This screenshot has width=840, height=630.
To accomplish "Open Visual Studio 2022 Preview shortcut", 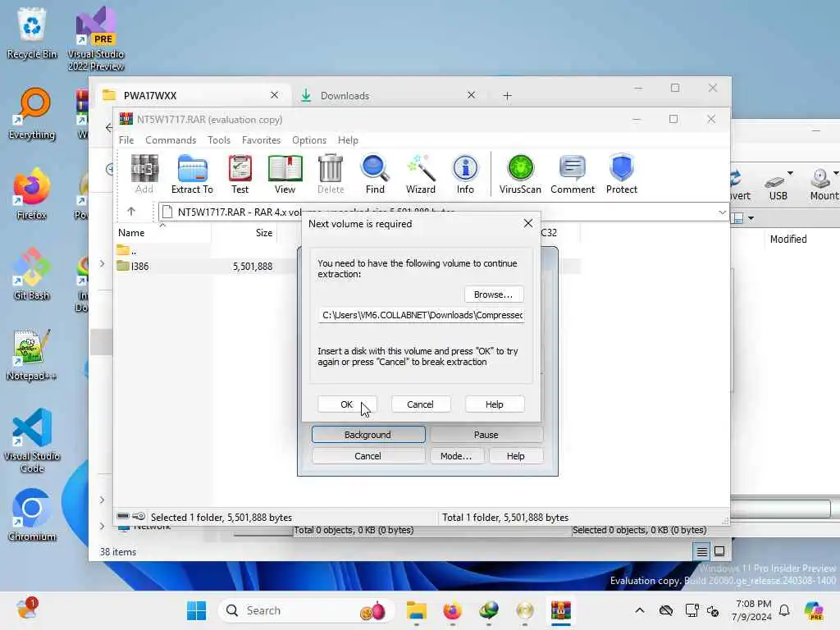I will (96, 39).
